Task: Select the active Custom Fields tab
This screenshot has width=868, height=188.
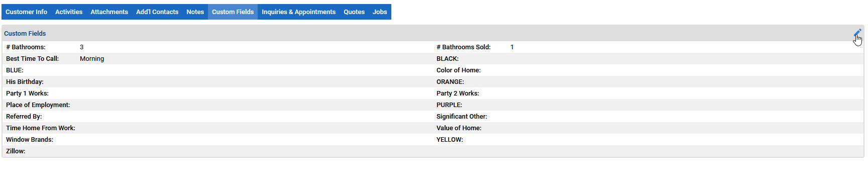Action: [233, 12]
